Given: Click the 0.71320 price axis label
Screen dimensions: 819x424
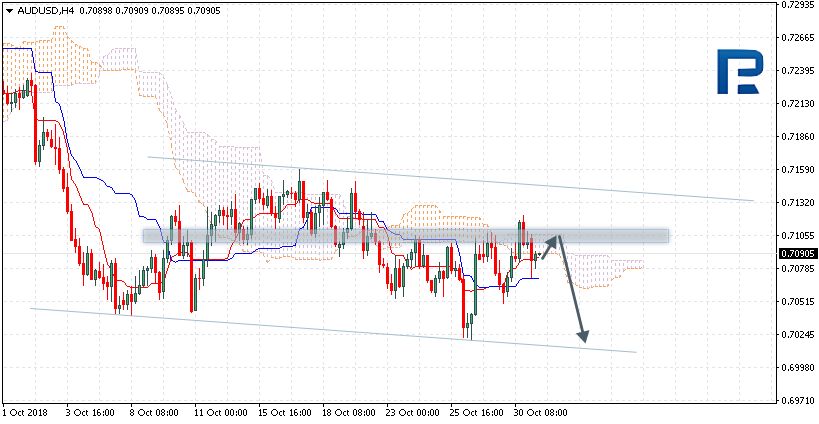Looking at the screenshot, I should [797, 203].
